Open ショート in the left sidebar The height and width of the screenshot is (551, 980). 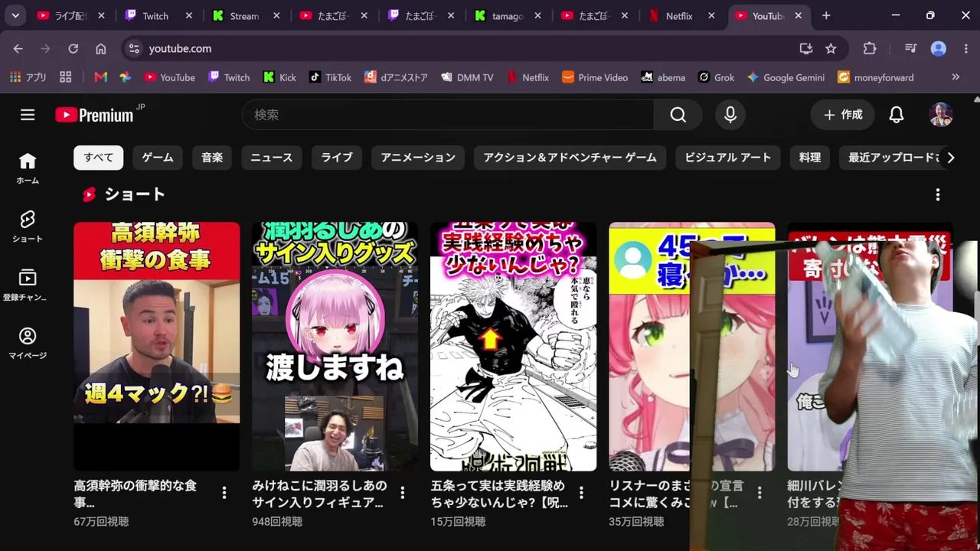[x=28, y=227]
